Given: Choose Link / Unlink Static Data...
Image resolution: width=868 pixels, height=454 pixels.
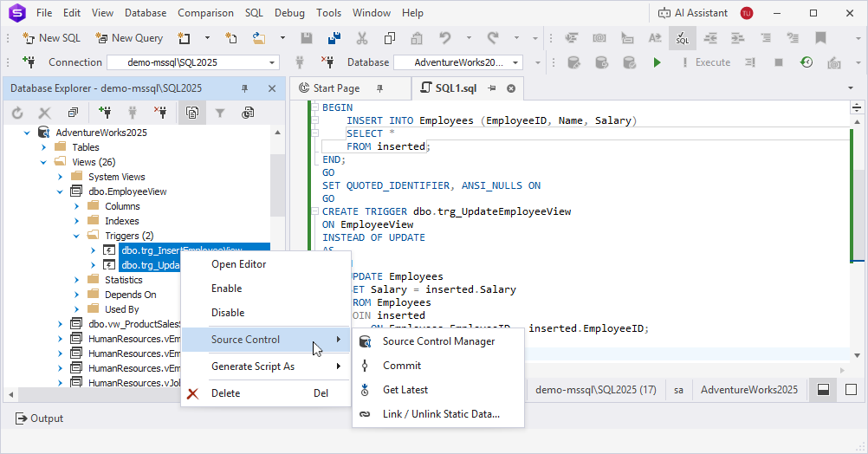Looking at the screenshot, I should tap(437, 414).
